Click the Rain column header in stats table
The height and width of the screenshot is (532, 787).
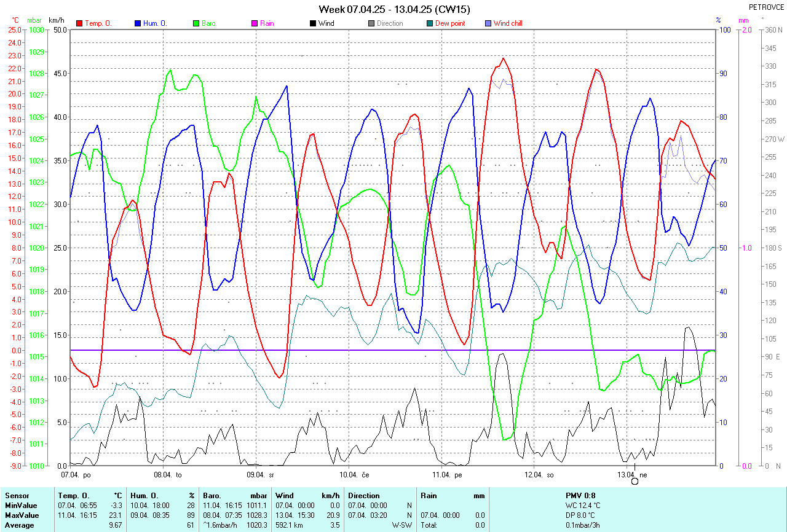(x=429, y=496)
